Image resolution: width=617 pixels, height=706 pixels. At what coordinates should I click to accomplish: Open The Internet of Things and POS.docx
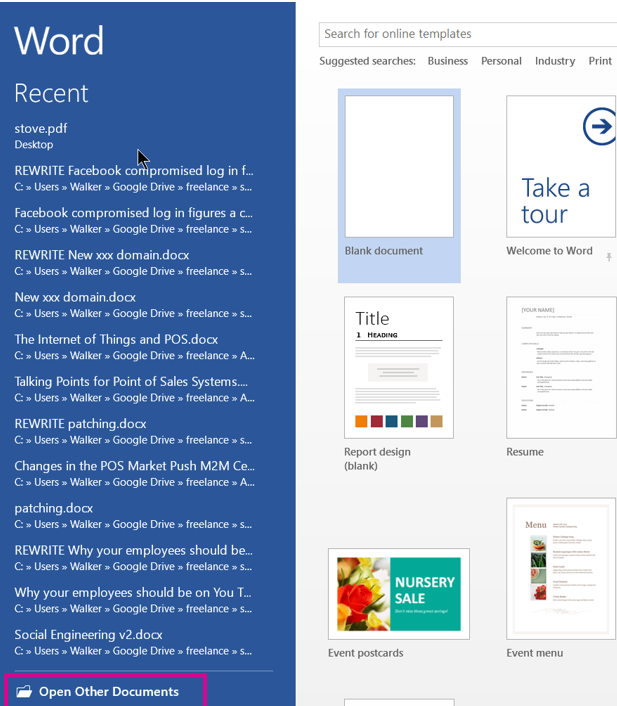click(x=135, y=347)
